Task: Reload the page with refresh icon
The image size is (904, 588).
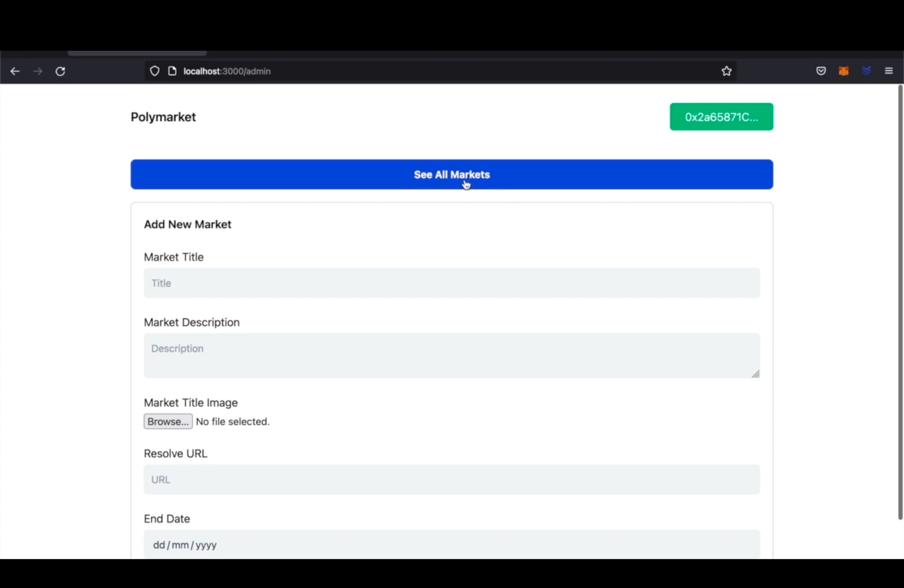Action: (60, 71)
